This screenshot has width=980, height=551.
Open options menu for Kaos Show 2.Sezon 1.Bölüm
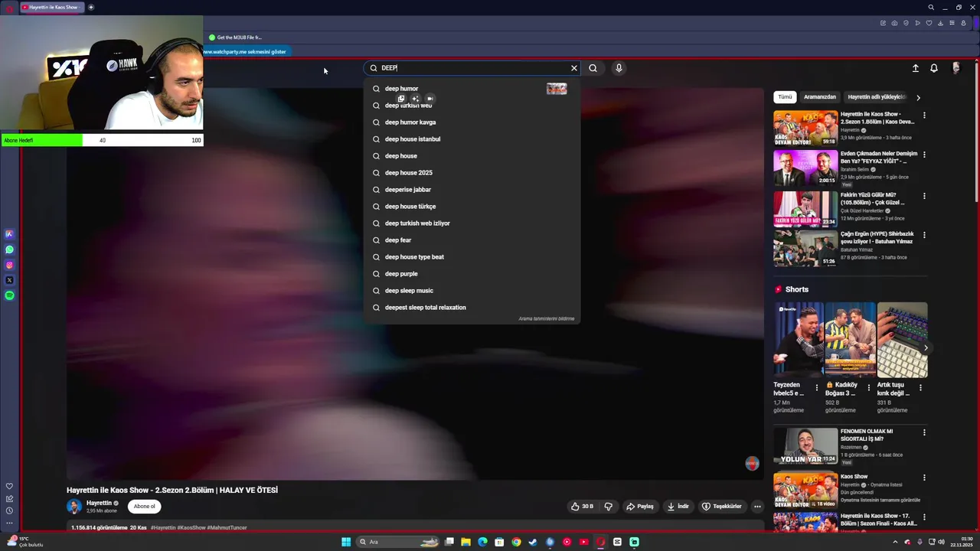[x=924, y=116]
